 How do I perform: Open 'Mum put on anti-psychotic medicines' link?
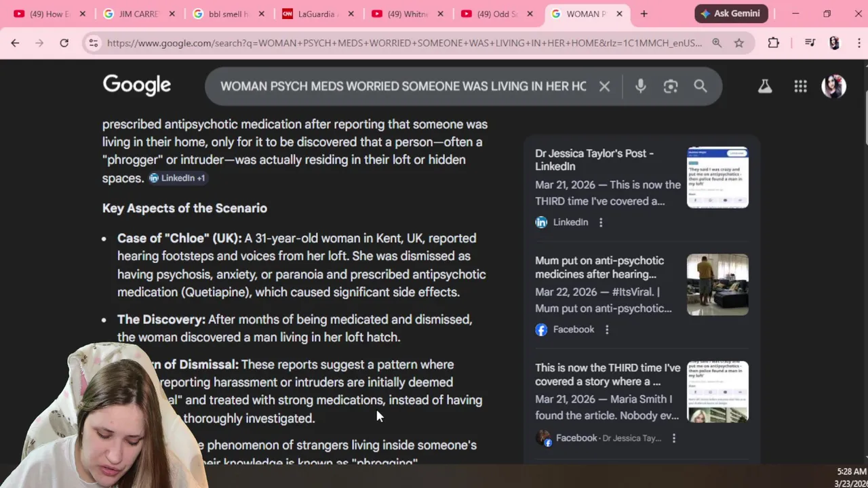(599, 267)
